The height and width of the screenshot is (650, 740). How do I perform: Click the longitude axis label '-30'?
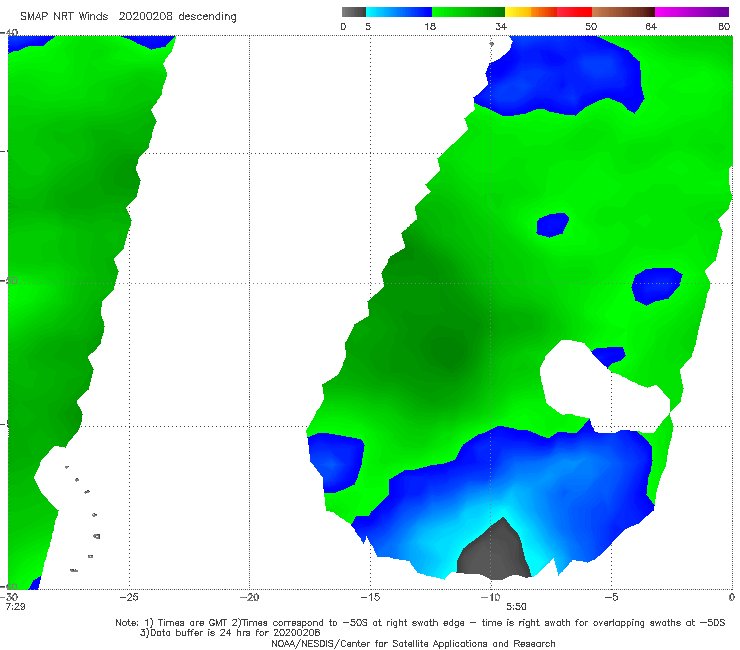pos(9,597)
